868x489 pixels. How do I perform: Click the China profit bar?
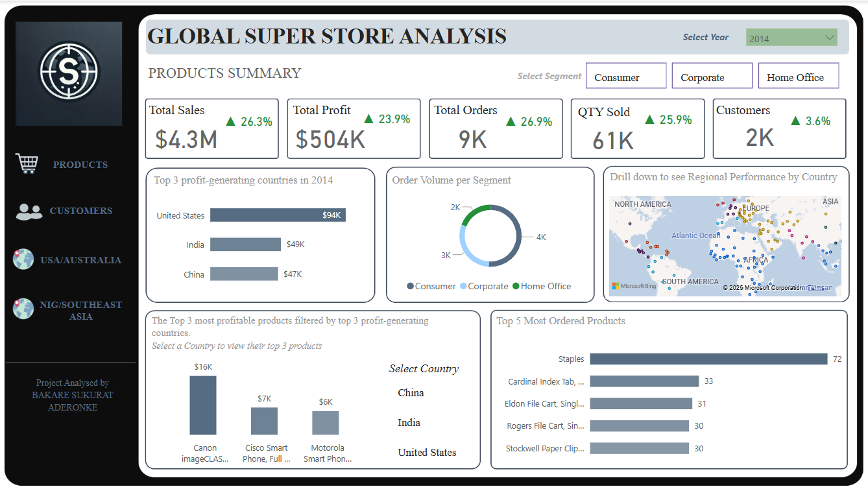[x=244, y=274]
